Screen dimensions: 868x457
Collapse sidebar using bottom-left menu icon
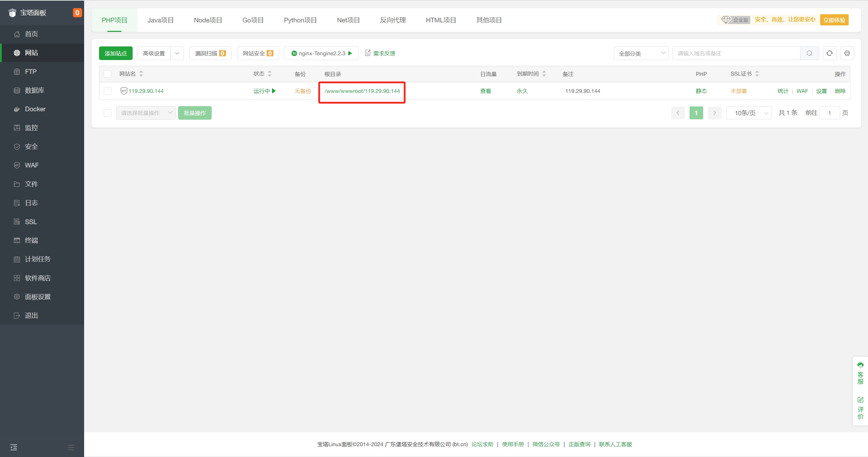[14, 447]
